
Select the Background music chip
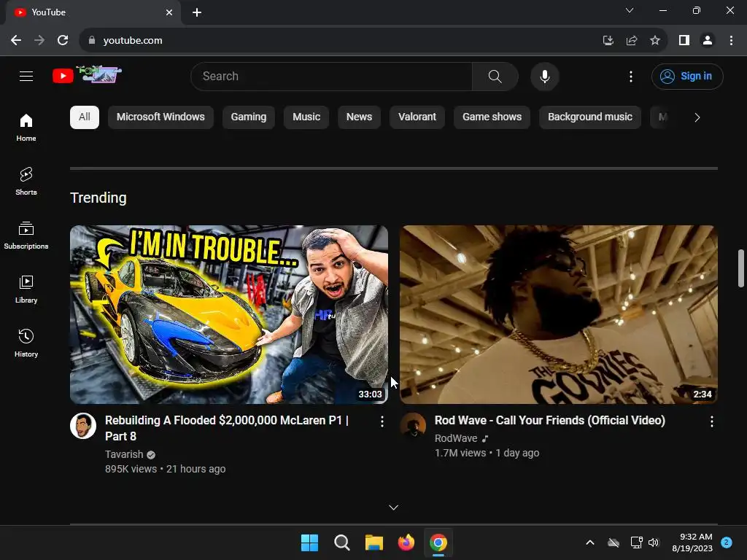pyautogui.click(x=590, y=117)
